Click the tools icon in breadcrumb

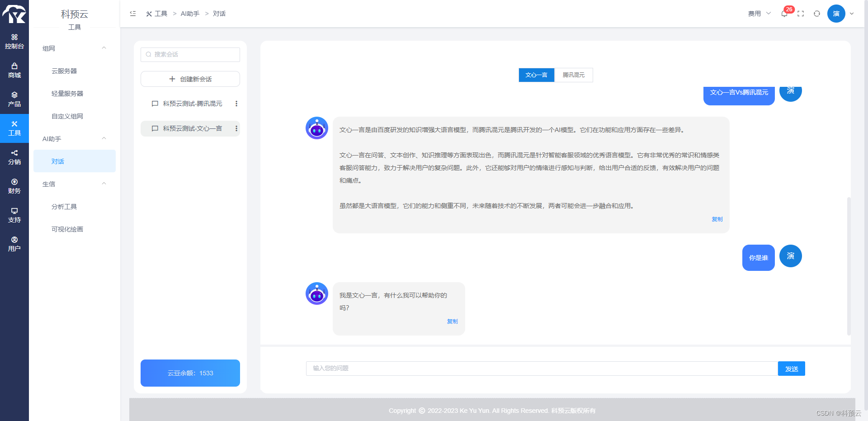tap(149, 14)
